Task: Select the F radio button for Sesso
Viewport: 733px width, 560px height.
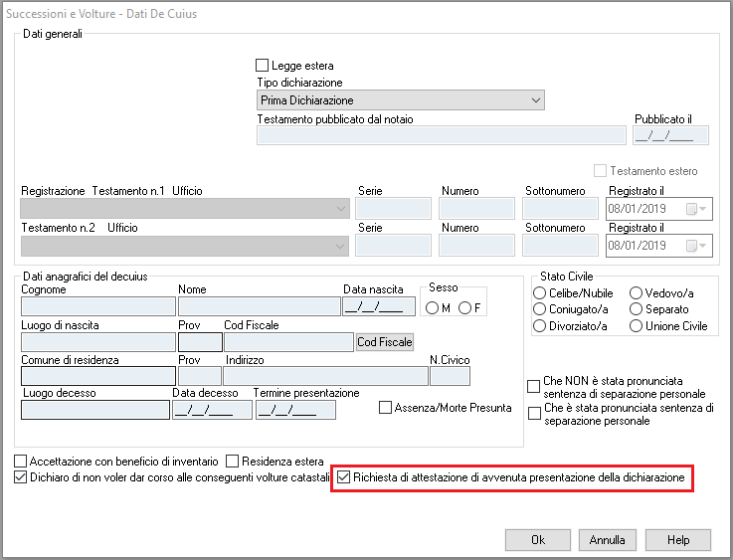Action: pos(465,308)
